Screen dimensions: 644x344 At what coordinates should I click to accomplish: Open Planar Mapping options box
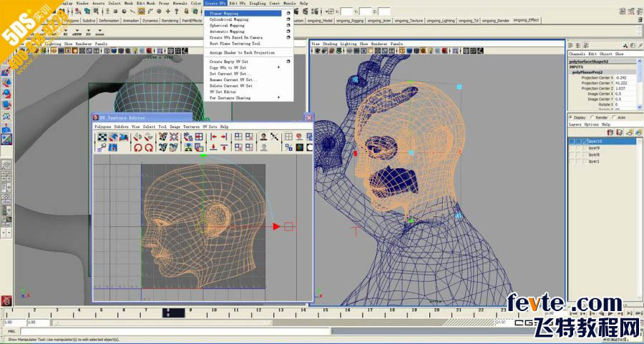pos(288,14)
